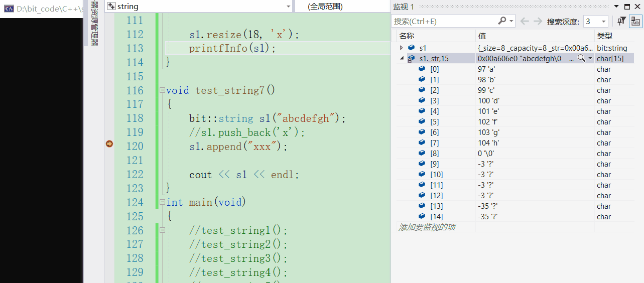The image size is (644, 283).
Task: Select the value 97 'a' in the watch list
Action: 486,69
